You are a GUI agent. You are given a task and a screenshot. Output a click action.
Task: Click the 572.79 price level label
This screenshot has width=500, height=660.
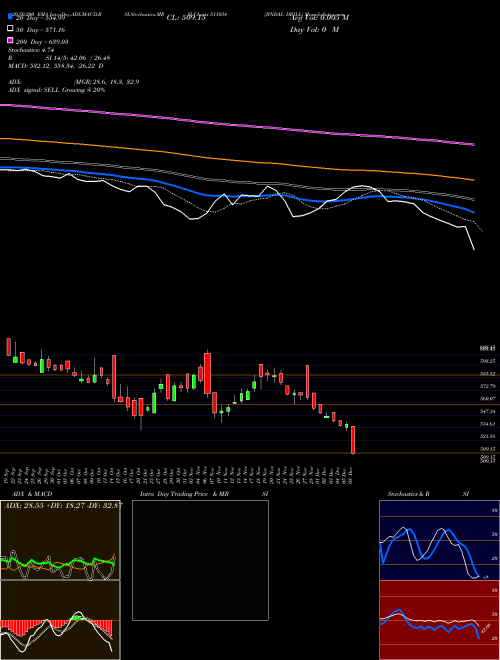point(487,386)
